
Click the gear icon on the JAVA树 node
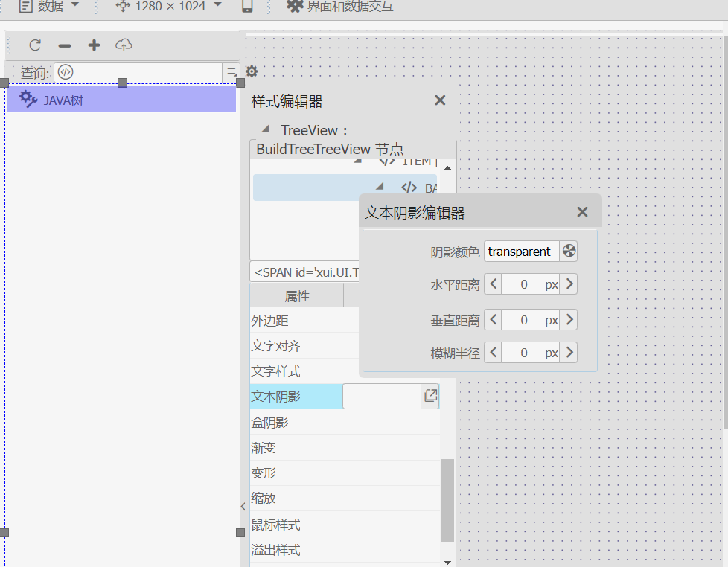(x=28, y=98)
